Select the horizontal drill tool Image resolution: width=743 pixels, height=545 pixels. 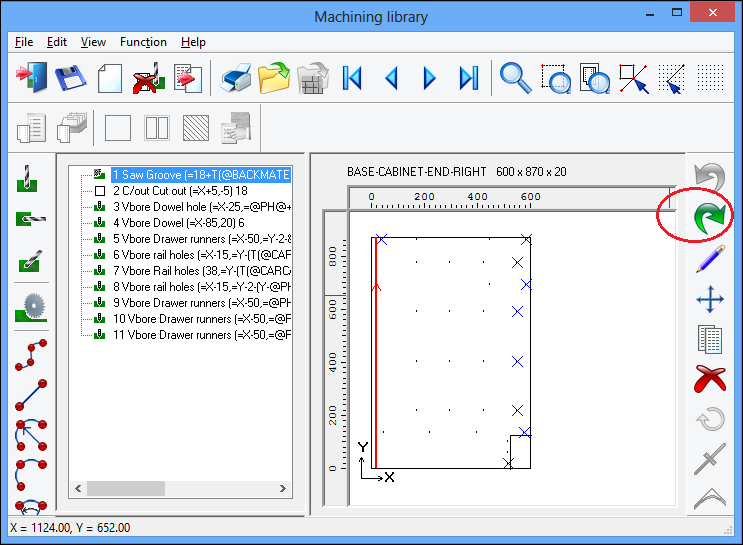(x=31, y=219)
